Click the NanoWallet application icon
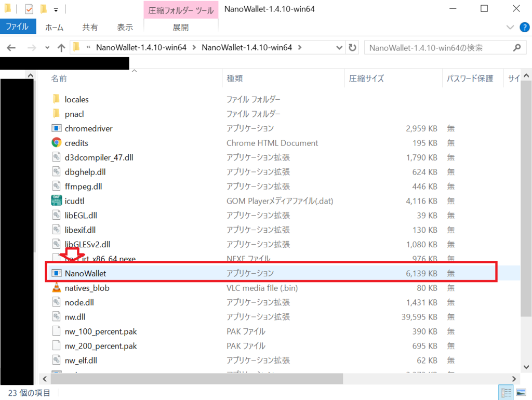Image resolution: width=532 pixels, height=400 pixels. [x=56, y=273]
